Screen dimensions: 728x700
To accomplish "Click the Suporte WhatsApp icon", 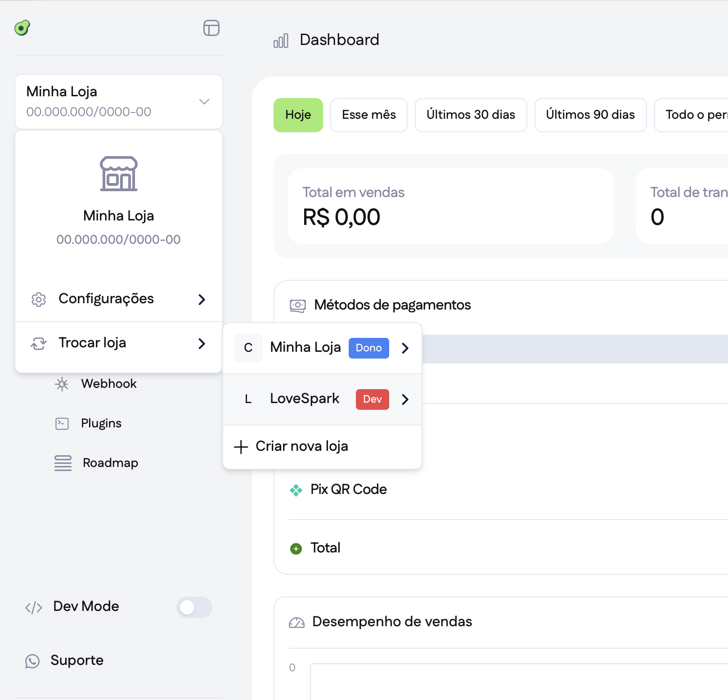I will pos(32,661).
